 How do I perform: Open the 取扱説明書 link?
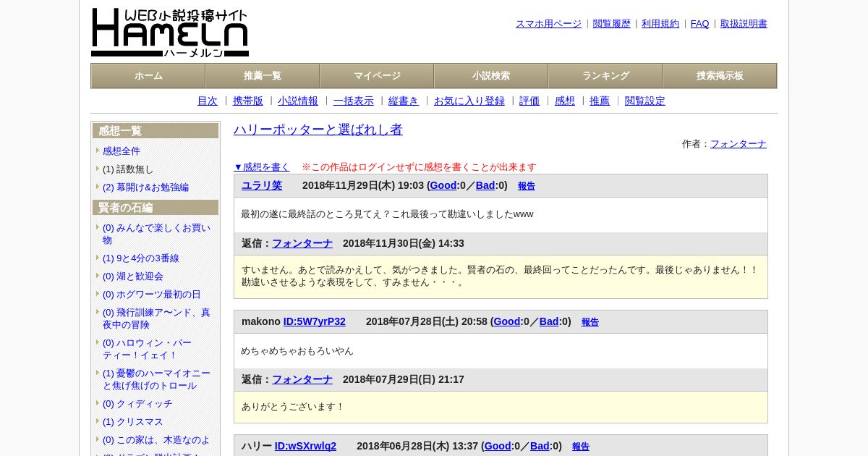tap(744, 24)
